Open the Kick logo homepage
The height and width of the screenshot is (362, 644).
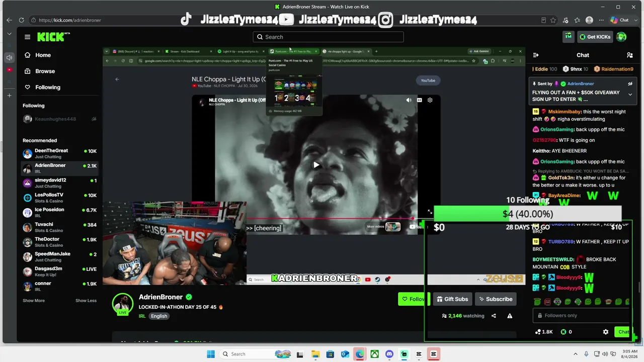[53, 37]
